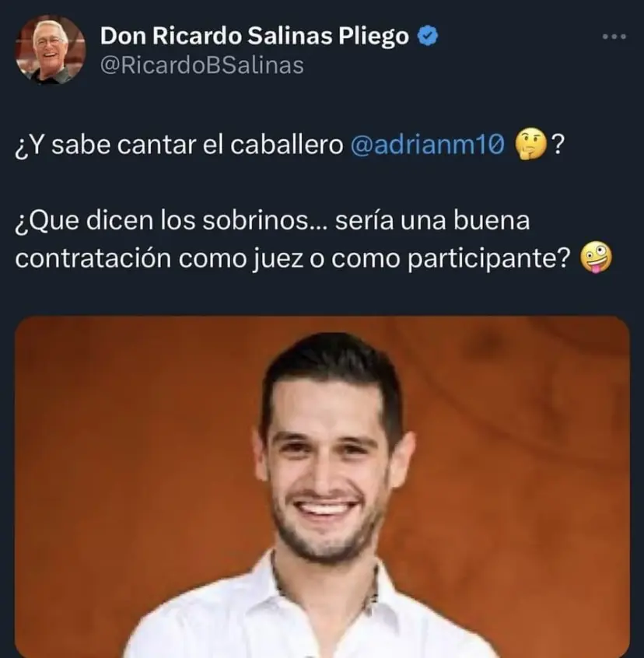The height and width of the screenshot is (658, 644).
Task: Select the word "contratación" in the tweet
Action: [93, 258]
